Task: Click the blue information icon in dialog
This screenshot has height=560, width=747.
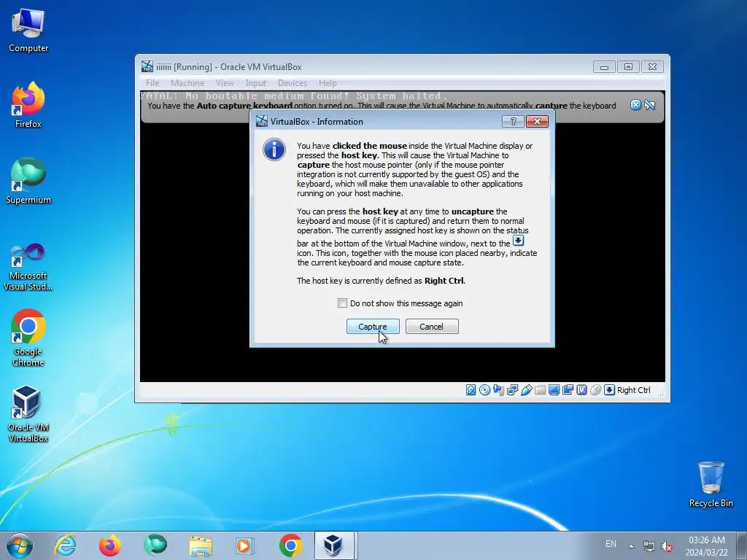Action: tap(274, 149)
